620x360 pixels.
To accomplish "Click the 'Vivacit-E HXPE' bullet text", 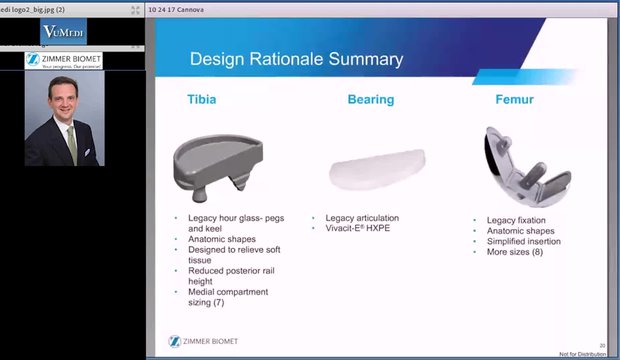I will [x=357, y=228].
